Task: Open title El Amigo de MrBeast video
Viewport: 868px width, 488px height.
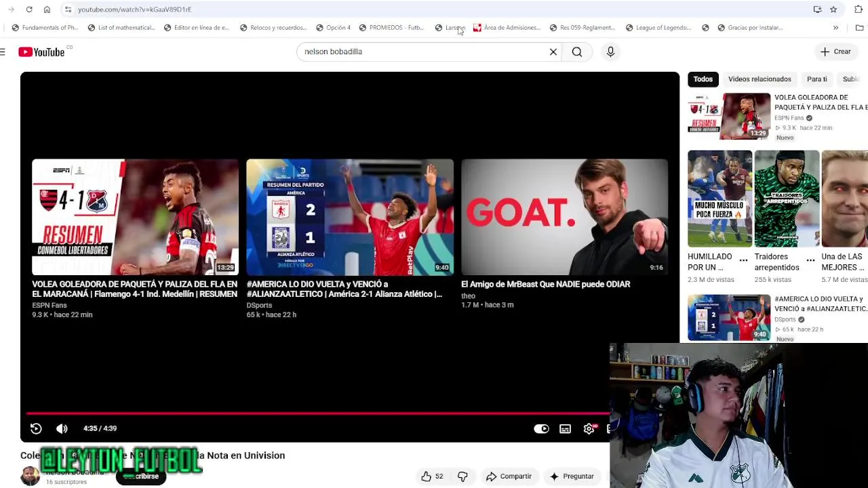Action: coord(545,284)
